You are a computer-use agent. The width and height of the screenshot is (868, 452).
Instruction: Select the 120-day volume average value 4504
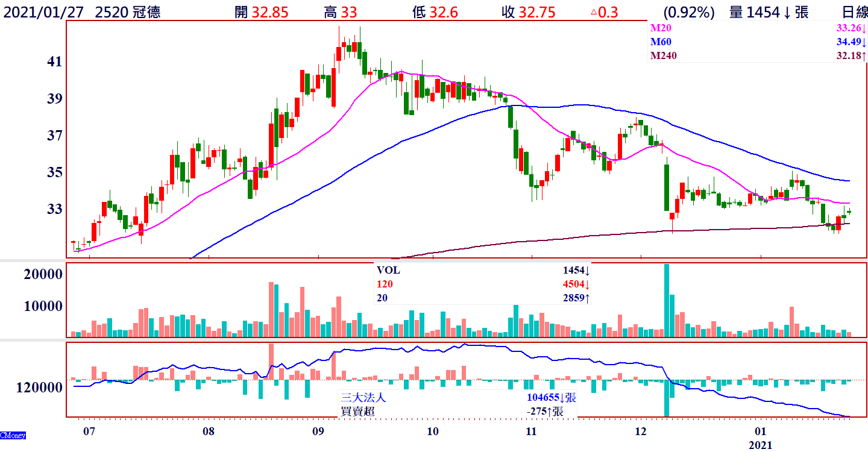[572, 284]
